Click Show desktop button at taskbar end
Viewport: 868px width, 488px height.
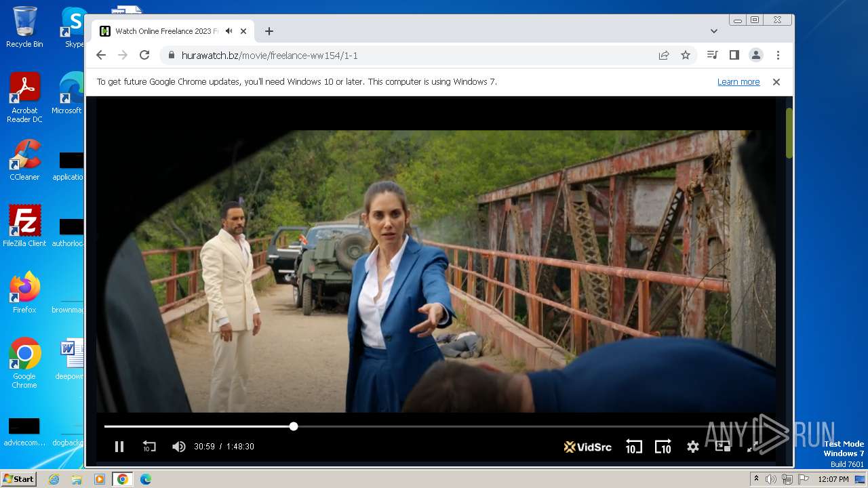(861, 479)
